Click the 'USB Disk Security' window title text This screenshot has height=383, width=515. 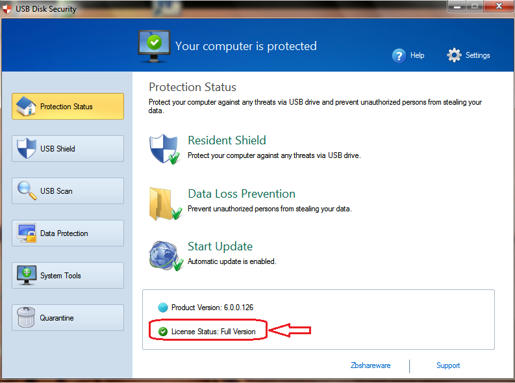coord(46,9)
